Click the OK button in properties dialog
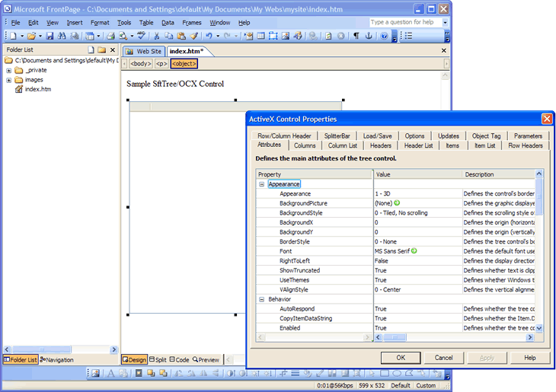 (x=401, y=357)
